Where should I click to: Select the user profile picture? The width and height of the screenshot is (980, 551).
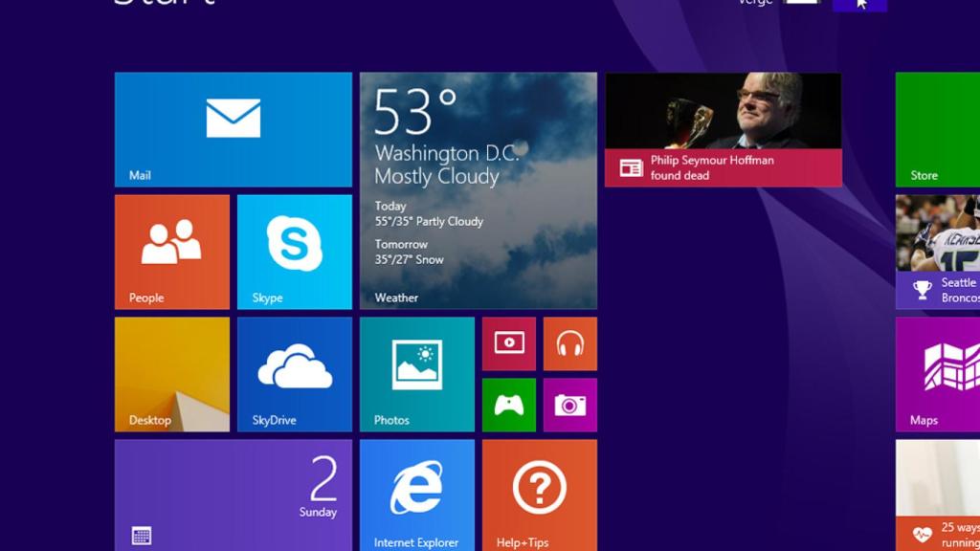(800, 3)
